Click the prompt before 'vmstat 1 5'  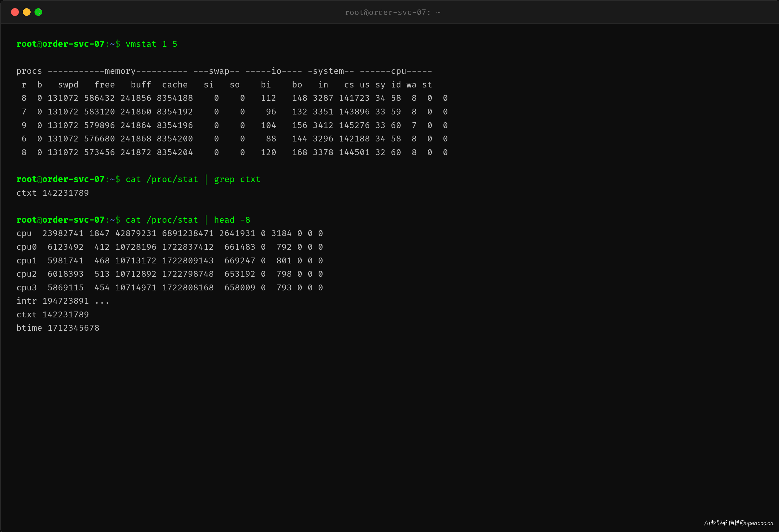tap(68, 44)
